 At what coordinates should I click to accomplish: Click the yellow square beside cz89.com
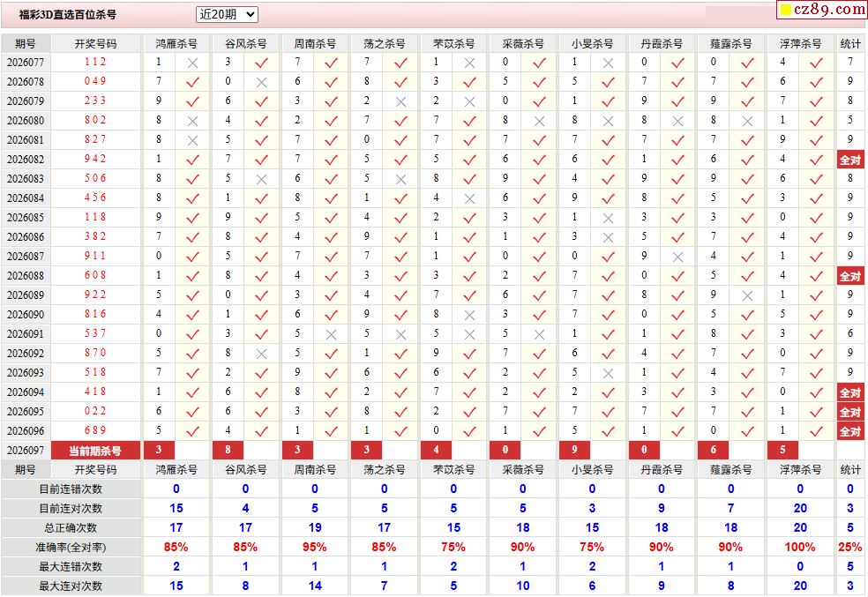pos(785,10)
